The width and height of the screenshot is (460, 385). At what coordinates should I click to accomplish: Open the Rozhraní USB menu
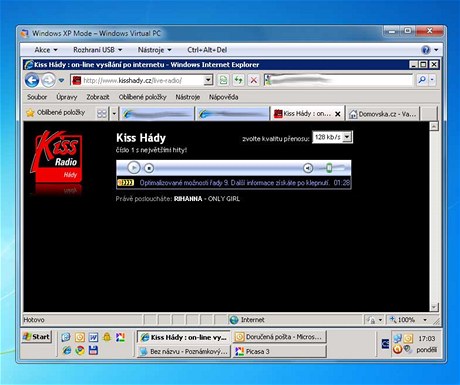[98, 50]
